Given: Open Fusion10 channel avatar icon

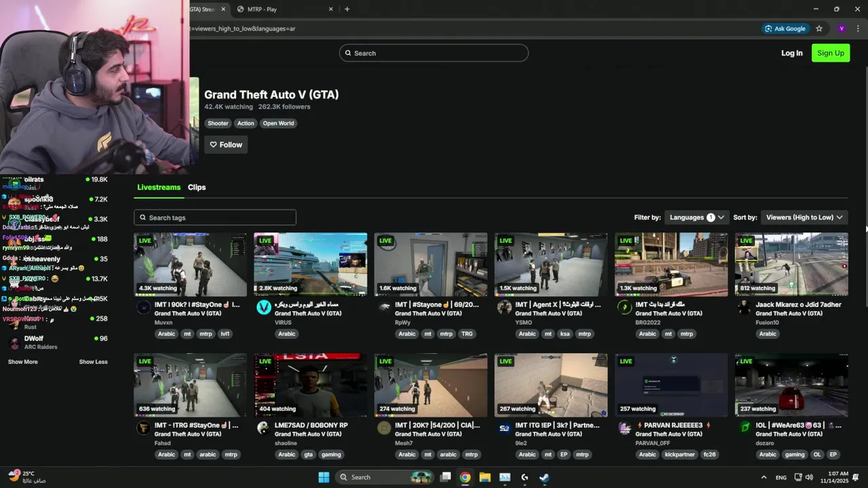Looking at the screenshot, I should pyautogui.click(x=745, y=308).
